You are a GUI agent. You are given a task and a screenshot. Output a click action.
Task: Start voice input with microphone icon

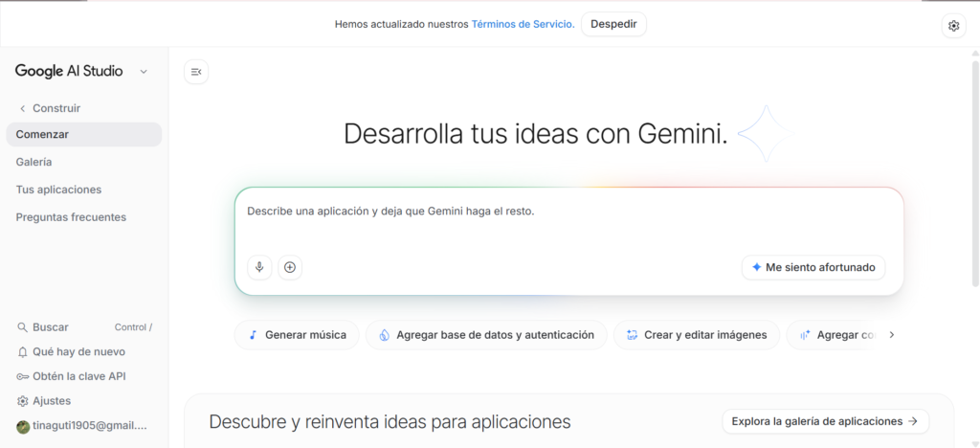point(259,267)
